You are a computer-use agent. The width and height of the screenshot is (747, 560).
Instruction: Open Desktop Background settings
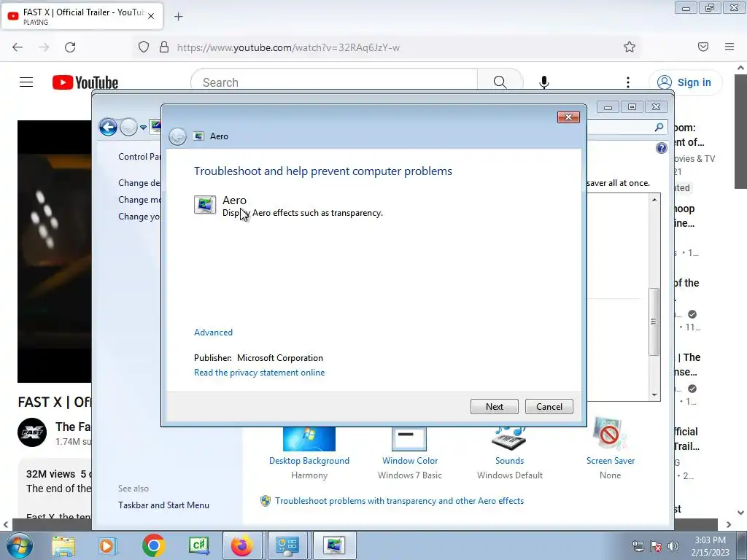tap(309, 461)
